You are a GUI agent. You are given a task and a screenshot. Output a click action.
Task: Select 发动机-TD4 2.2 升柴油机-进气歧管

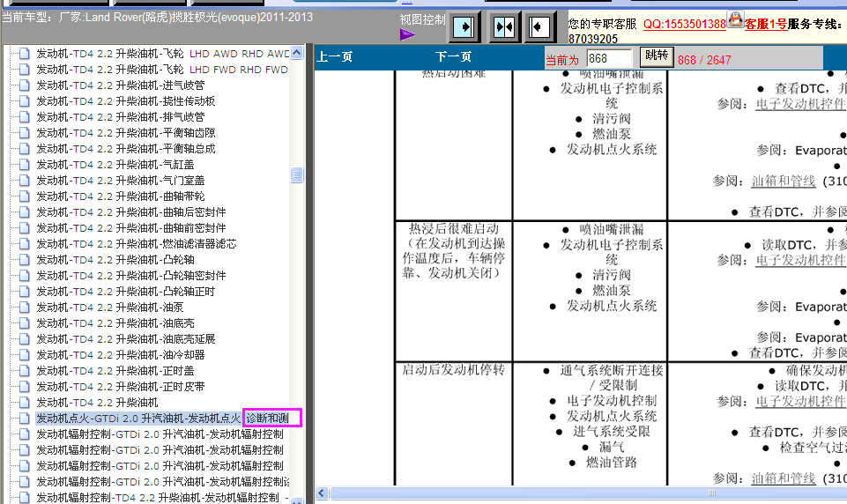point(121,85)
